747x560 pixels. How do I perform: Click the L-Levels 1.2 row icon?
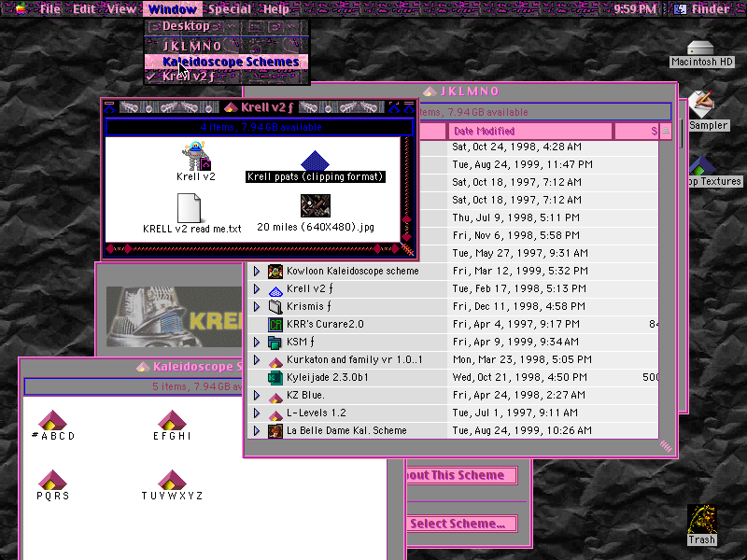click(275, 413)
